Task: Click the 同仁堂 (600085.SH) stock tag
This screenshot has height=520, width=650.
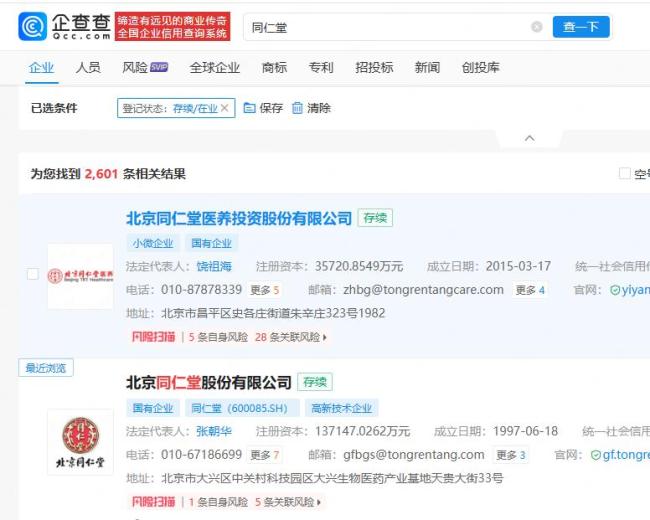Action: point(243,408)
